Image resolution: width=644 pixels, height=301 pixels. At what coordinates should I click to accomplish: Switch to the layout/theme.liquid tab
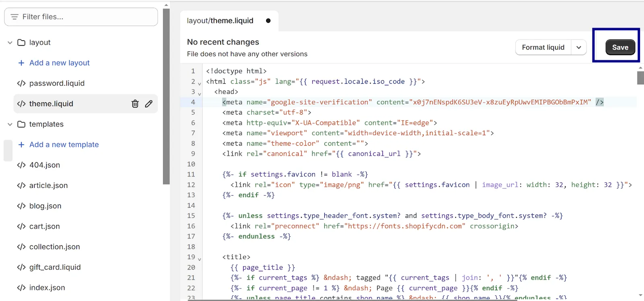click(x=229, y=21)
